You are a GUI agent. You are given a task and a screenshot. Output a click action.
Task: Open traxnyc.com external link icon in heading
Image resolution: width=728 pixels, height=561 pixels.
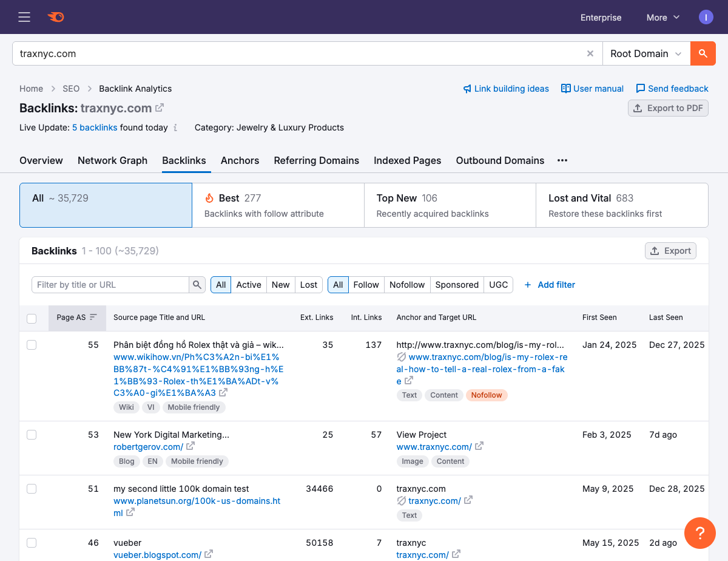pyautogui.click(x=160, y=108)
